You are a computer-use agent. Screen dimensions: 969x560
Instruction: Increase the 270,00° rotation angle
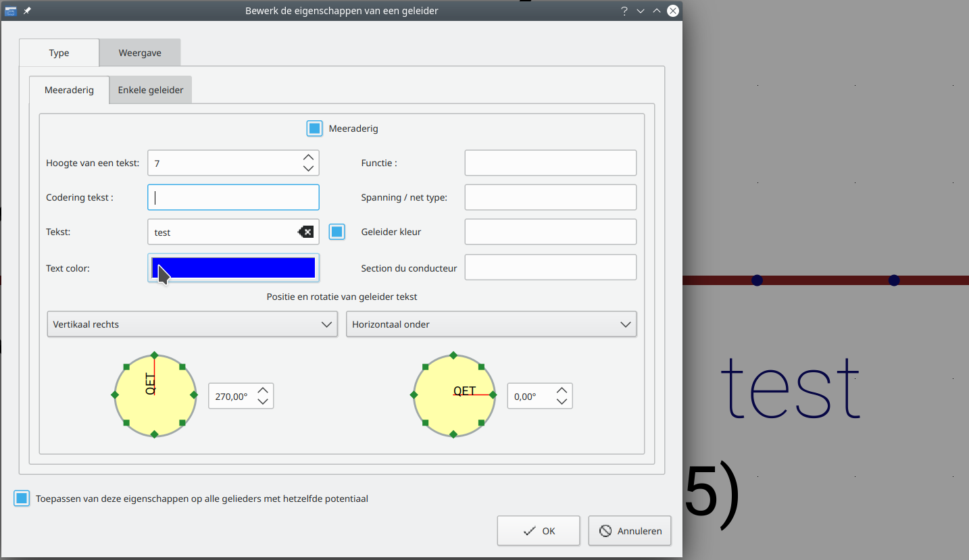[x=264, y=390]
